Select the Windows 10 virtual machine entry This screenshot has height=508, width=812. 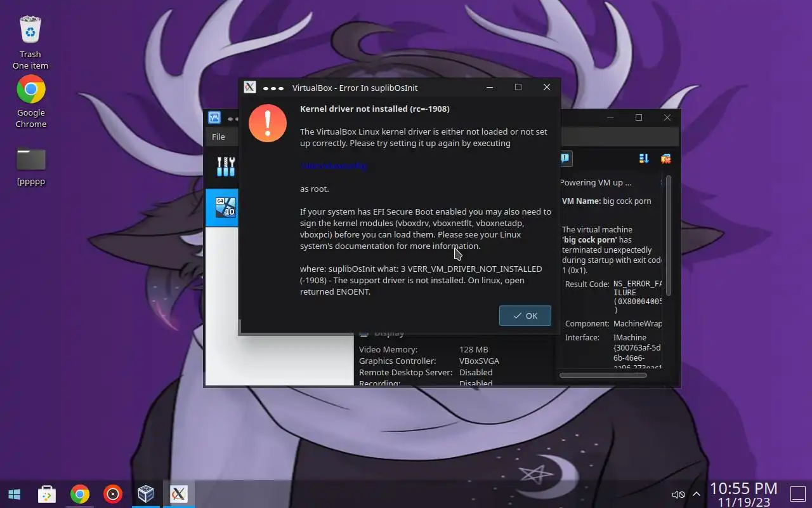(221, 207)
